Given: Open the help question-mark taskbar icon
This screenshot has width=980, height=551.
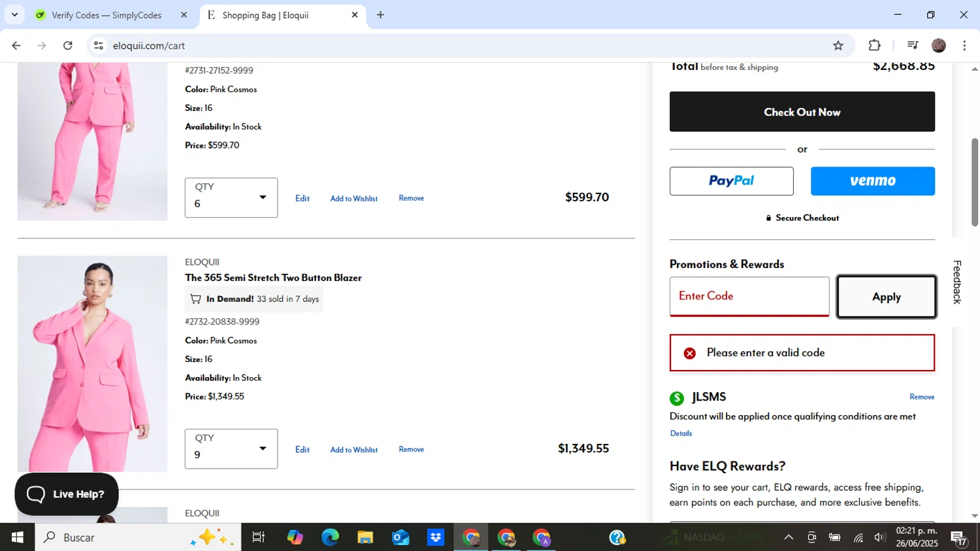Looking at the screenshot, I should (617, 537).
